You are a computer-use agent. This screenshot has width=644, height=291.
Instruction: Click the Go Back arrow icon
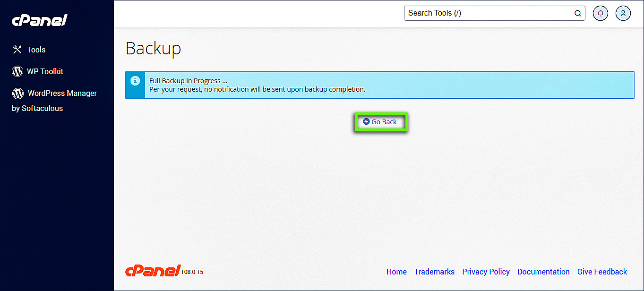(366, 122)
